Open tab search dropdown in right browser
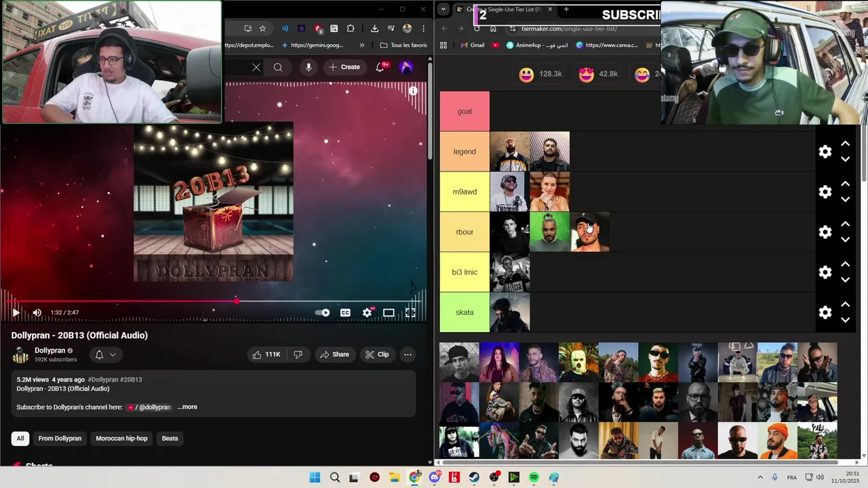Image resolution: width=868 pixels, height=488 pixels. [x=443, y=9]
